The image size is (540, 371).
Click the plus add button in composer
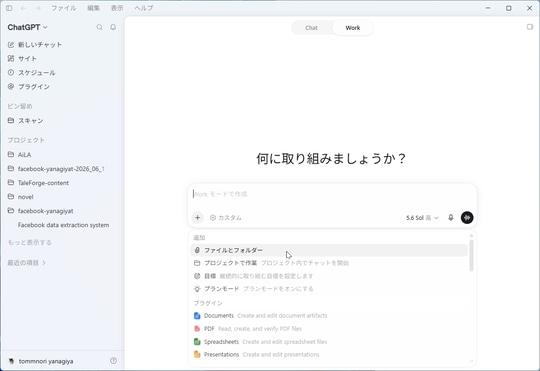[198, 218]
